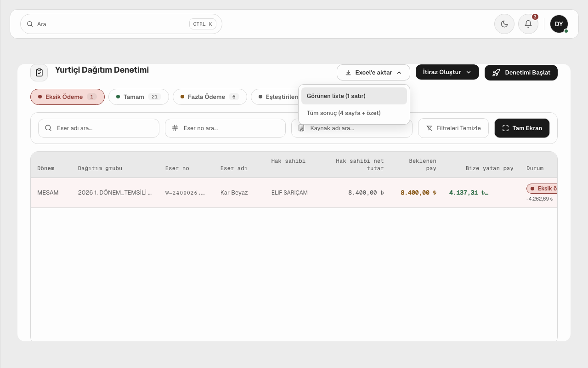Click the clipboard audit icon beside the title
This screenshot has height=368, width=588.
point(39,72)
